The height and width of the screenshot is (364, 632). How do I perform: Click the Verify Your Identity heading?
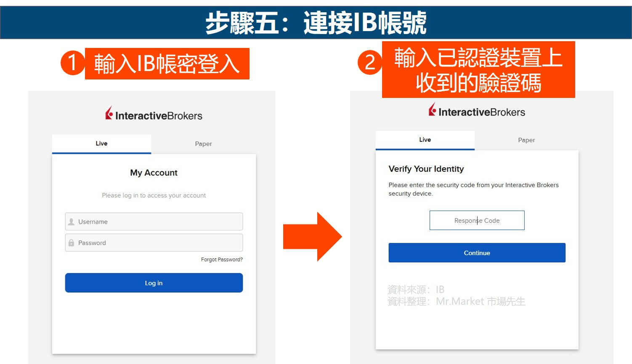426,169
